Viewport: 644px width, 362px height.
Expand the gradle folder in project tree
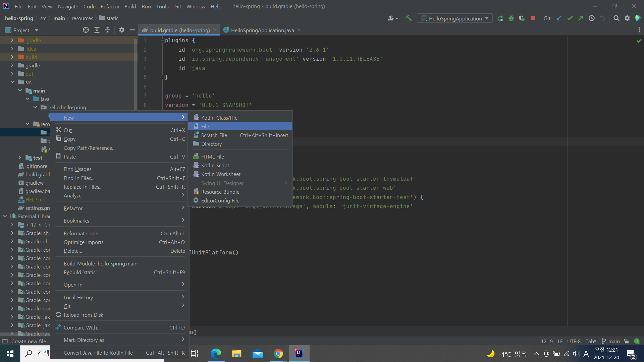[12, 65]
